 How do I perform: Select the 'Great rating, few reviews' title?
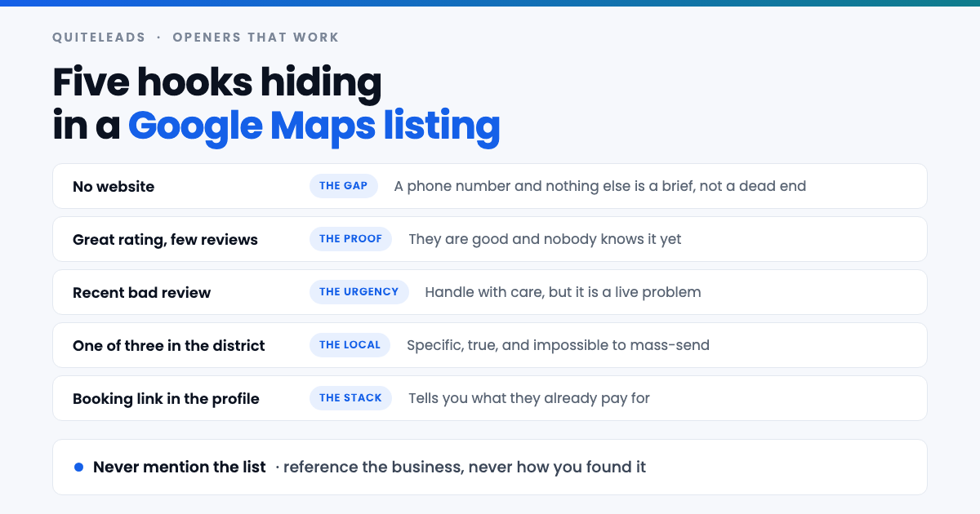(165, 240)
